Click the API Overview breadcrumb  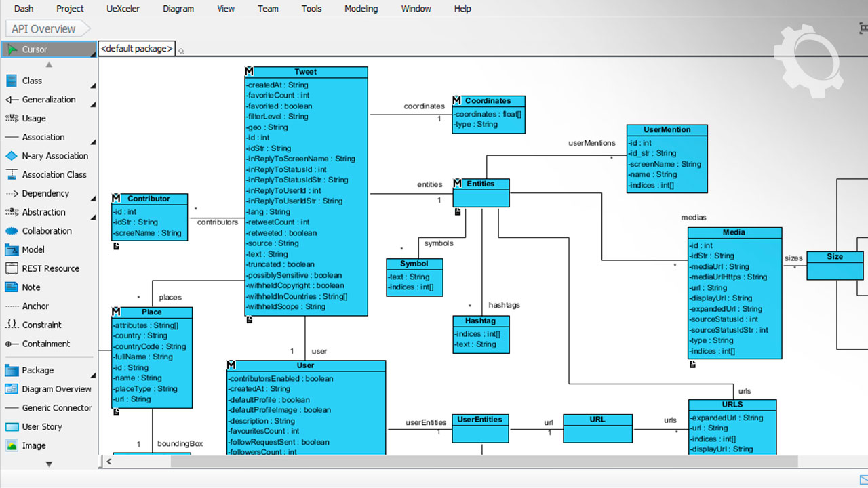point(43,29)
